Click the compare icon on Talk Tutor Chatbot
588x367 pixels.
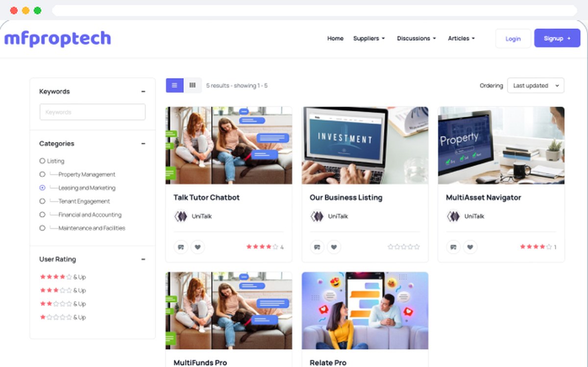(181, 247)
